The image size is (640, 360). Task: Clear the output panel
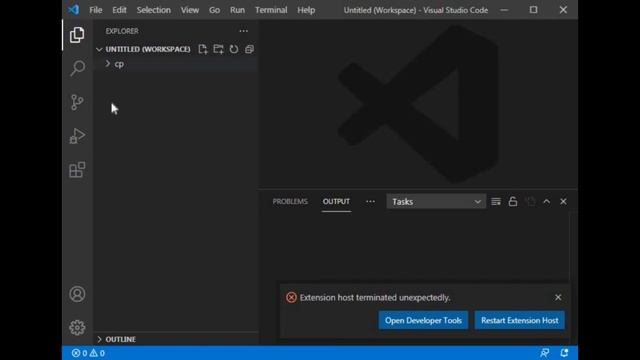(496, 202)
